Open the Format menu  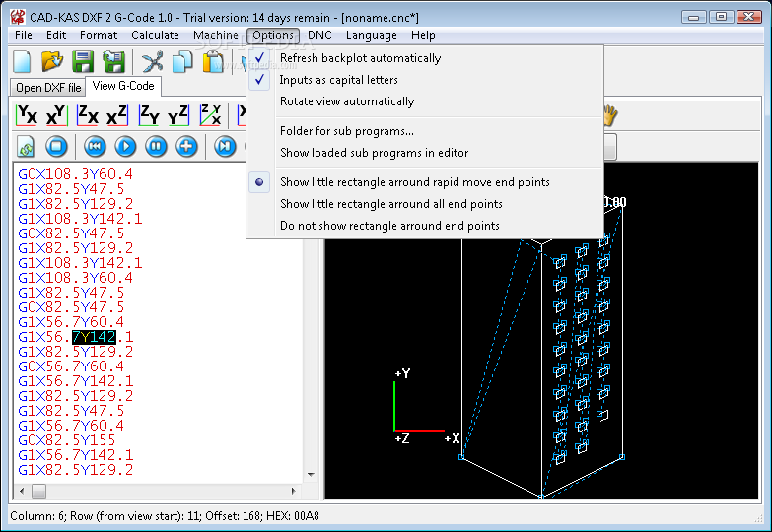(x=99, y=35)
